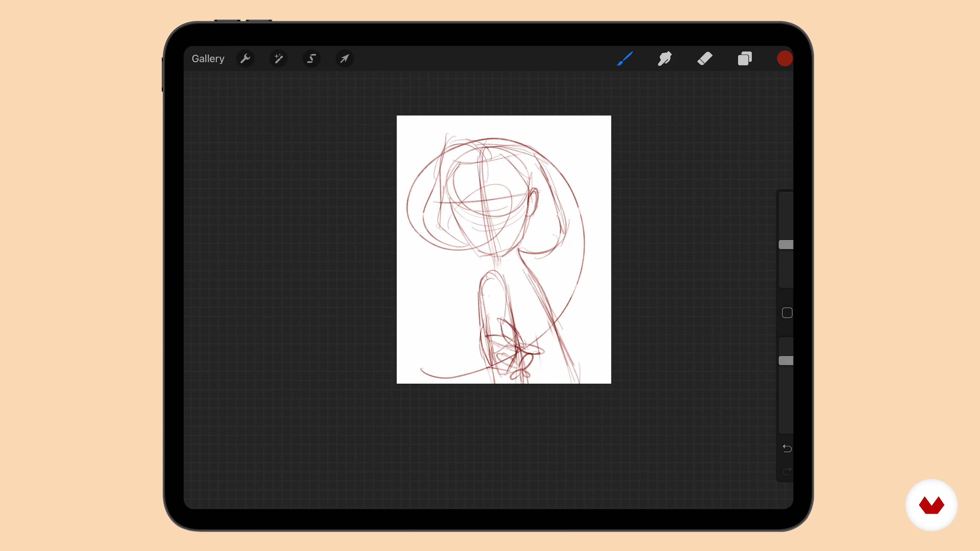Open the red color picker swatch
Image resolution: width=980 pixels, height=551 pixels.
tap(785, 59)
